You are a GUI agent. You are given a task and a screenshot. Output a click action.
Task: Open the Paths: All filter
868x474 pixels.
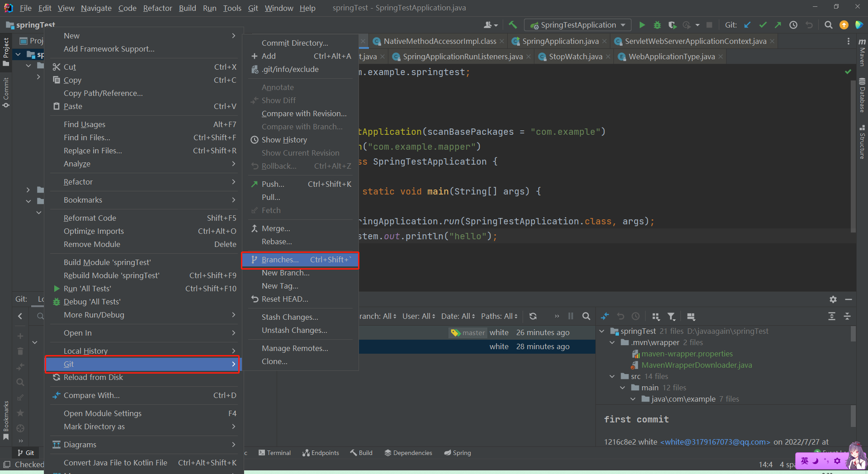tap(499, 316)
